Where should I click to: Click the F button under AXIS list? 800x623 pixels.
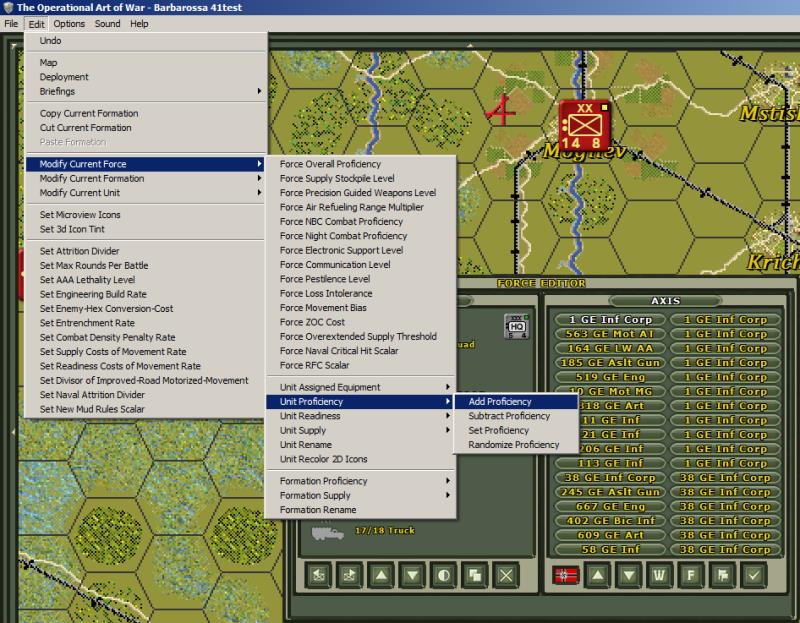tap(691, 575)
